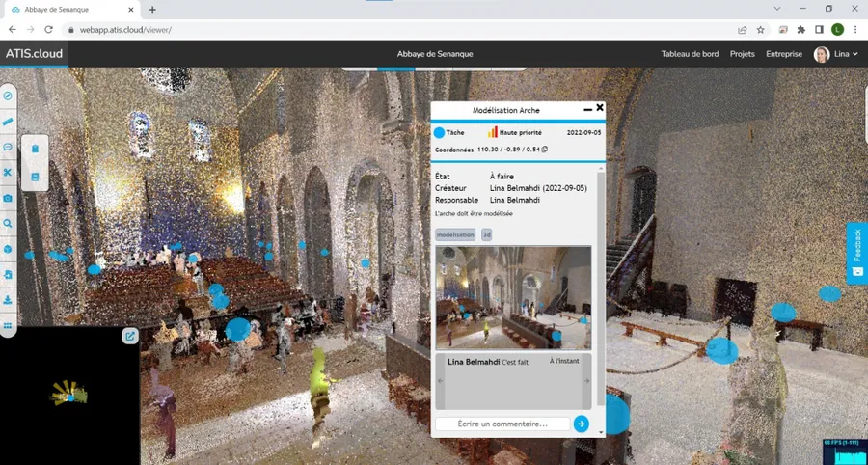Click the FPS performance graph
The height and width of the screenshot is (465, 868).
845,452
